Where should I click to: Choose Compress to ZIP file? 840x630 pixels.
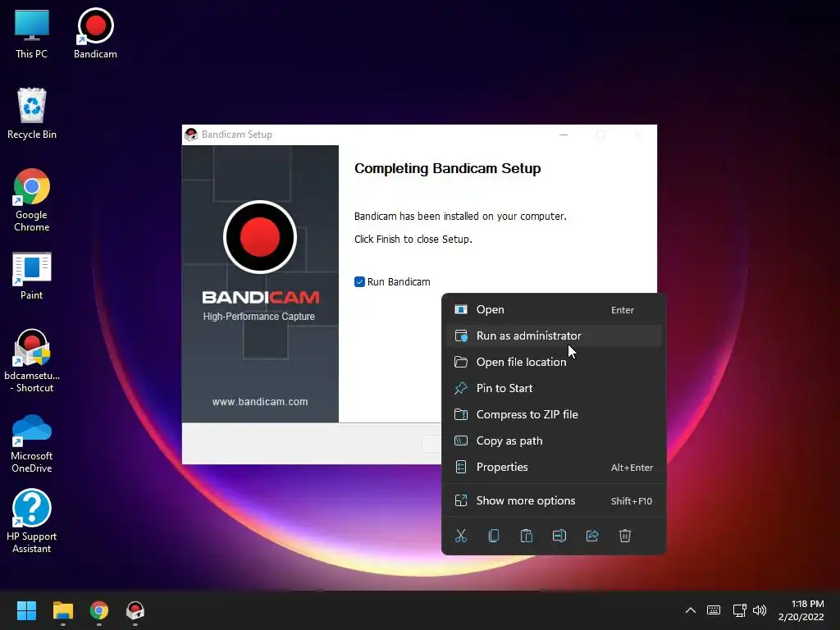[x=554, y=414]
